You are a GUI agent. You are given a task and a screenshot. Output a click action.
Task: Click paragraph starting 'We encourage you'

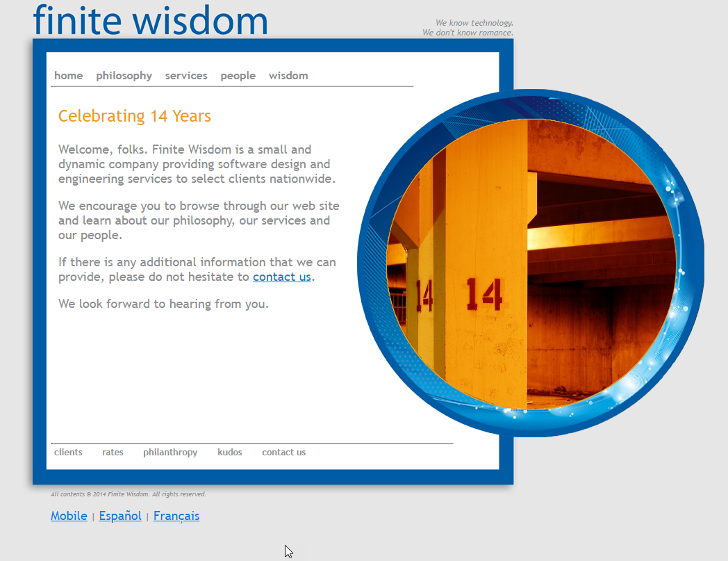(199, 220)
